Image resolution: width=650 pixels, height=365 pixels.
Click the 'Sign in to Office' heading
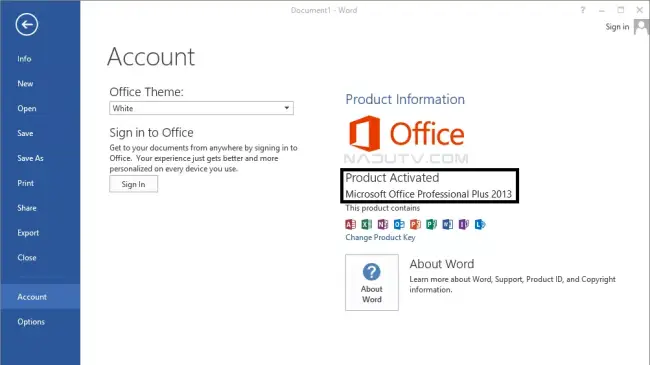tap(151, 133)
